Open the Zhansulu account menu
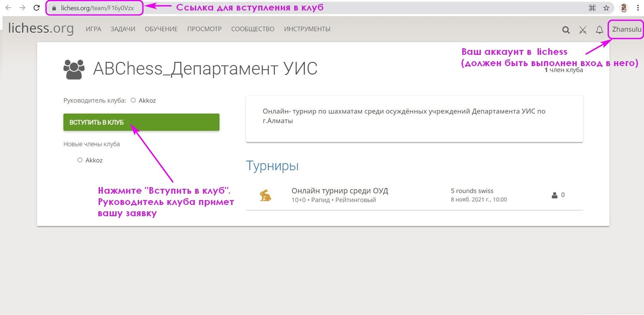 point(626,29)
